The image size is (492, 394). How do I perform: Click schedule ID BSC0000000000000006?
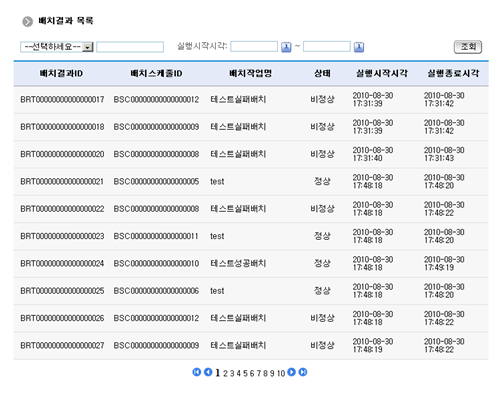coord(156,291)
